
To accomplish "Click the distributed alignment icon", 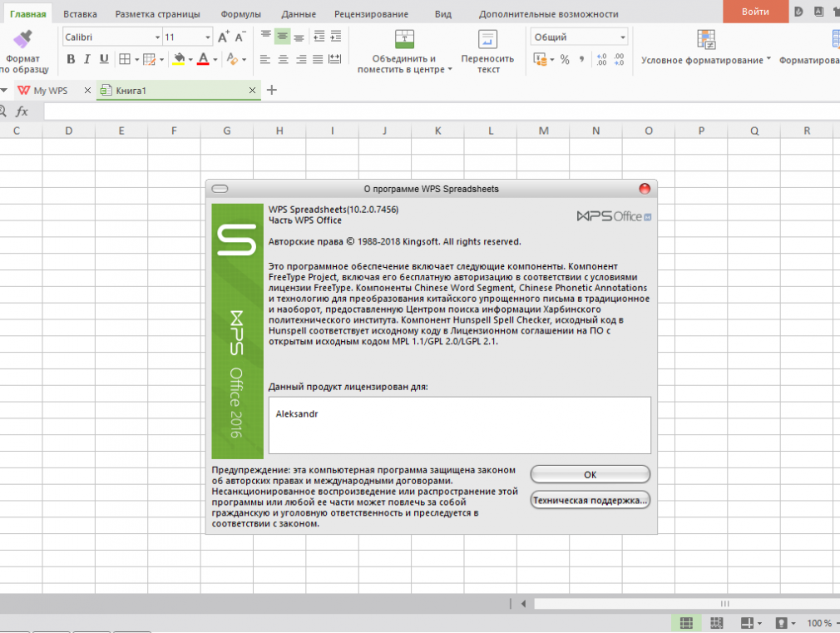I will click(335, 60).
